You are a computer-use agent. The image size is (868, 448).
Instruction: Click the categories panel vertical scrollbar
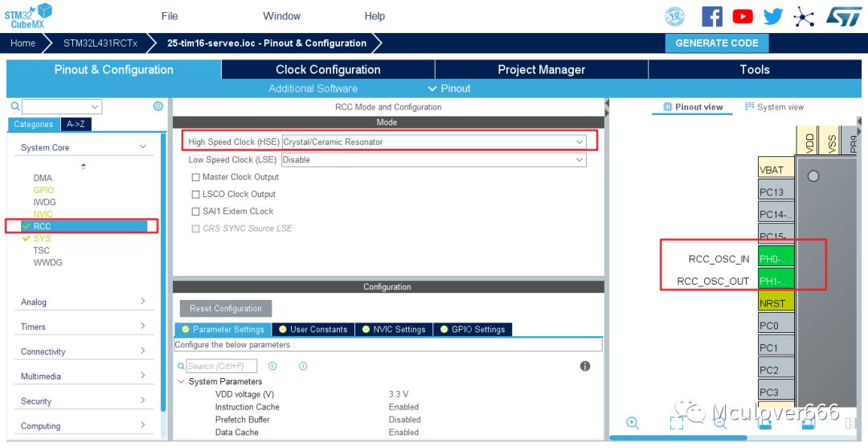pyautogui.click(x=162, y=272)
